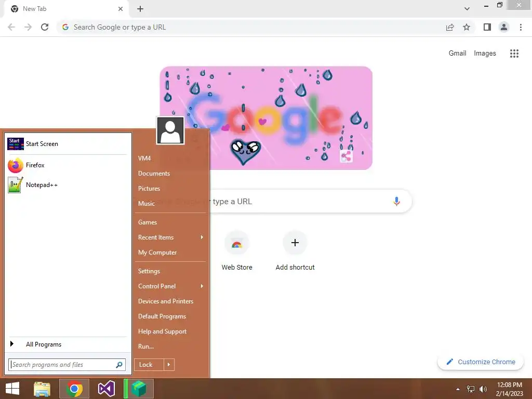Viewport: 532px width, 399px height.
Task: Click Search programs and files box
Action: click(x=67, y=365)
